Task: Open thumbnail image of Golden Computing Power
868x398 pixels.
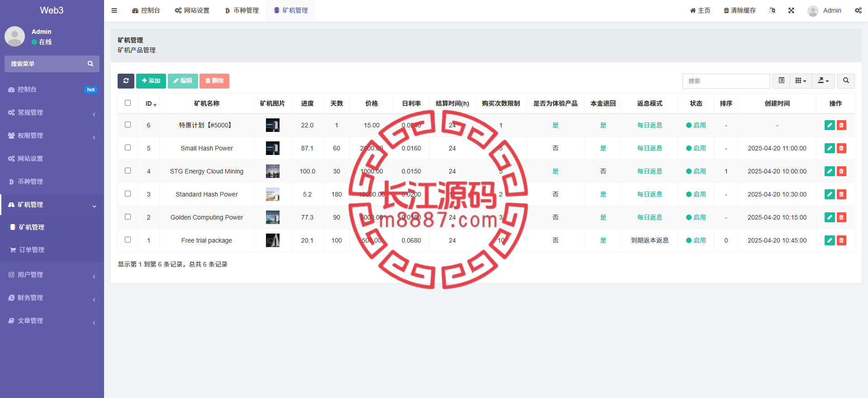Action: [273, 217]
